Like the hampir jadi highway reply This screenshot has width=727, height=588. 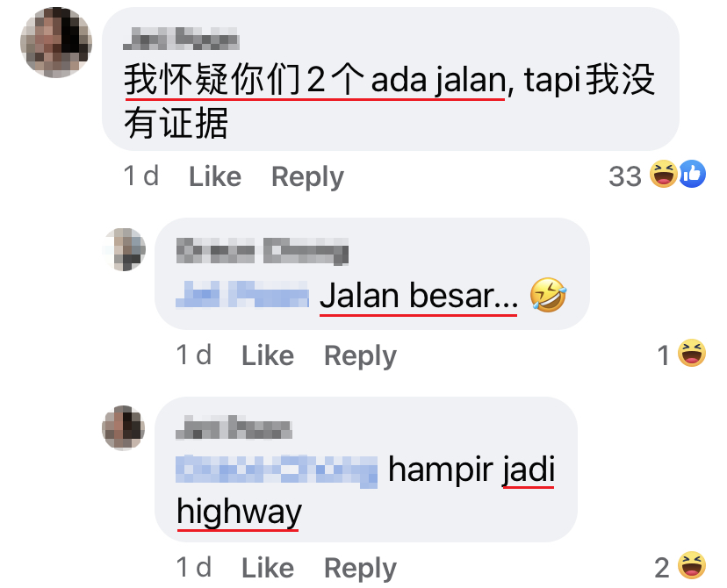(x=268, y=568)
